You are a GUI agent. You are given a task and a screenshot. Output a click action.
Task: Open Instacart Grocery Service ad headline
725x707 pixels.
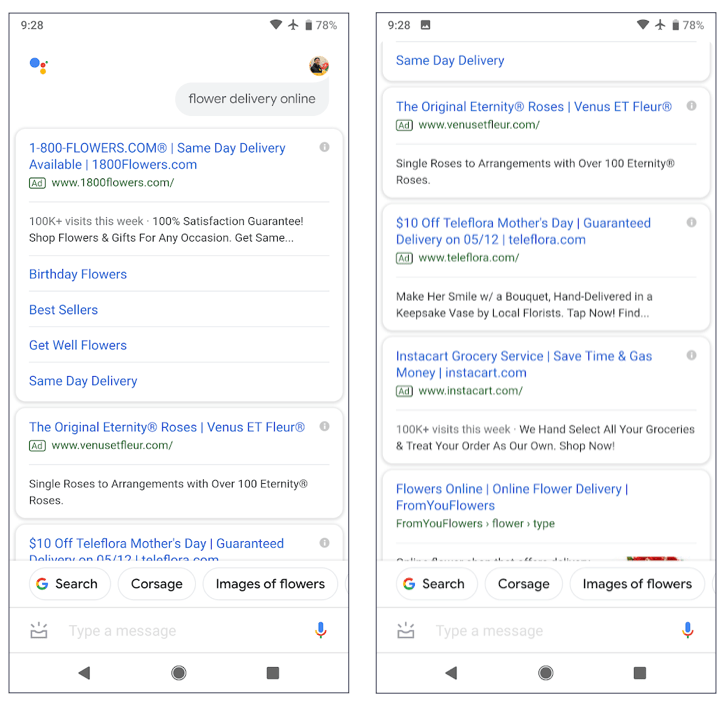click(x=524, y=364)
